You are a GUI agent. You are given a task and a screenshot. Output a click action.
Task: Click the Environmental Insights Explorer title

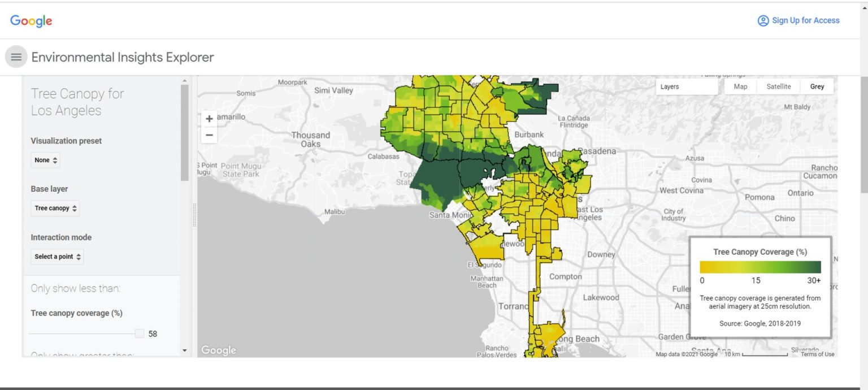pyautogui.click(x=123, y=57)
